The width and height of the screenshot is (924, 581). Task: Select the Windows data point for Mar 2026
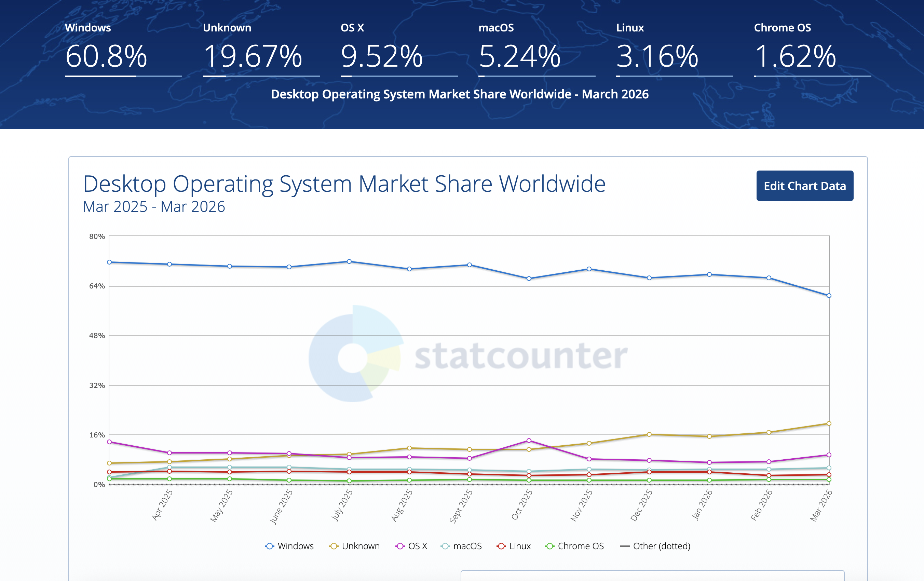tap(829, 296)
